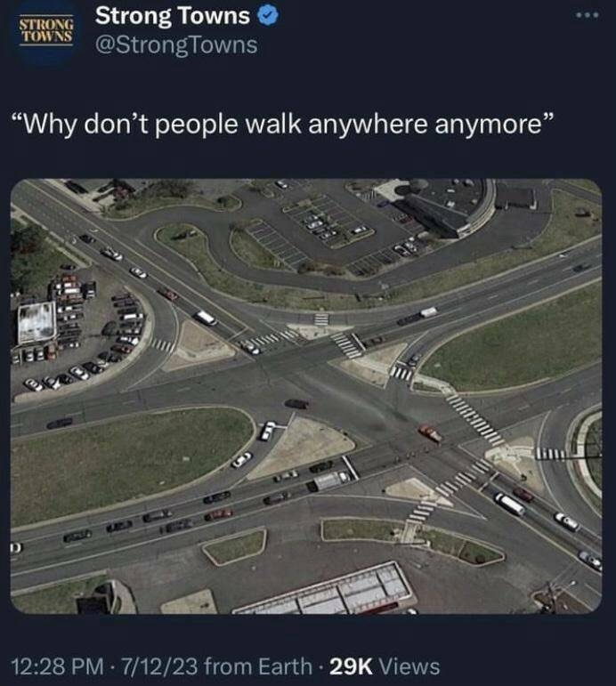
Task: Click the curved building in photo's upper right
Action: [449, 206]
